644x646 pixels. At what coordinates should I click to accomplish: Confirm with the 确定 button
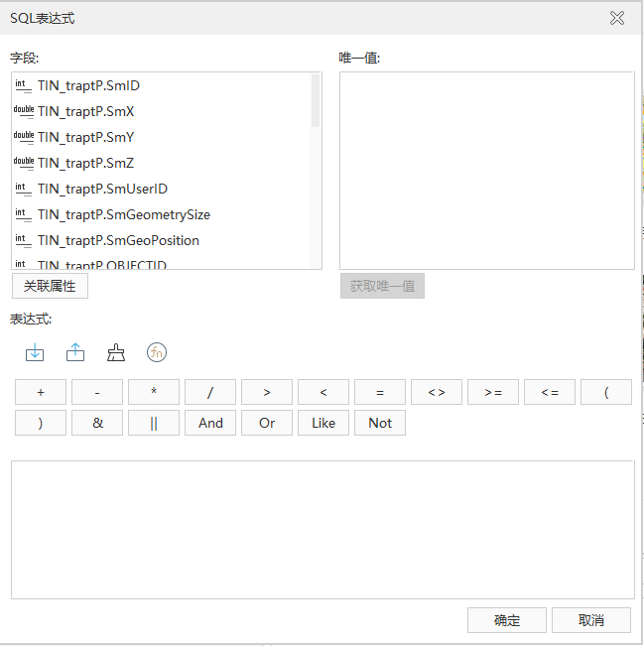pos(506,620)
